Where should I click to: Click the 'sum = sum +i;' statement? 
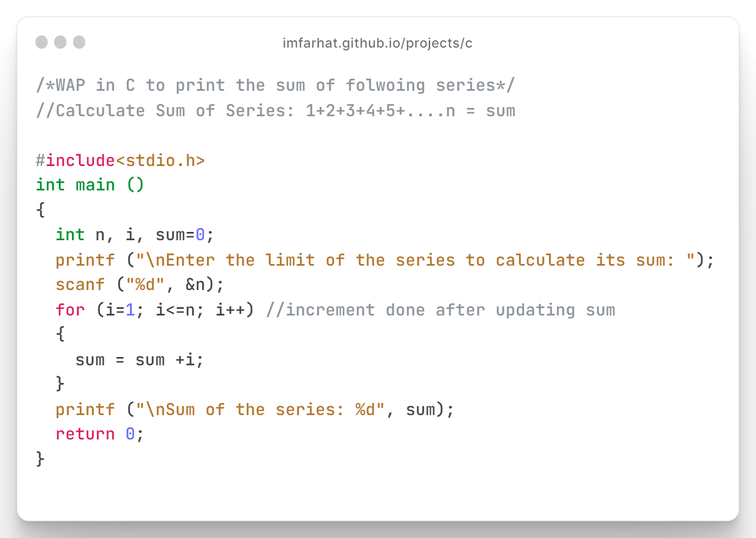click(139, 360)
